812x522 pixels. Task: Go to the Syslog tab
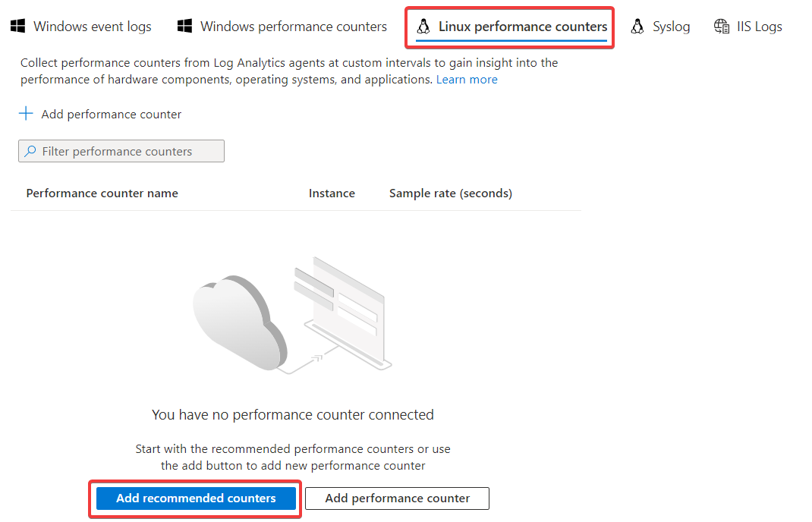click(671, 27)
